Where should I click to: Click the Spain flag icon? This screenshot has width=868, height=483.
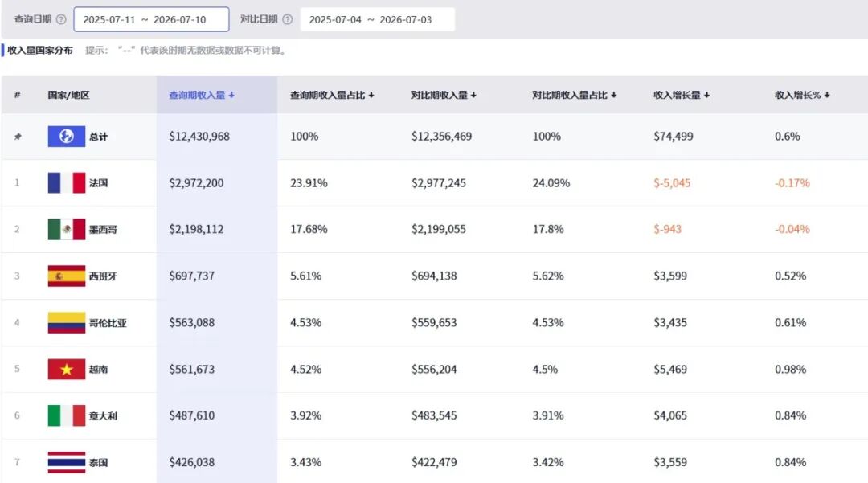click(x=67, y=276)
